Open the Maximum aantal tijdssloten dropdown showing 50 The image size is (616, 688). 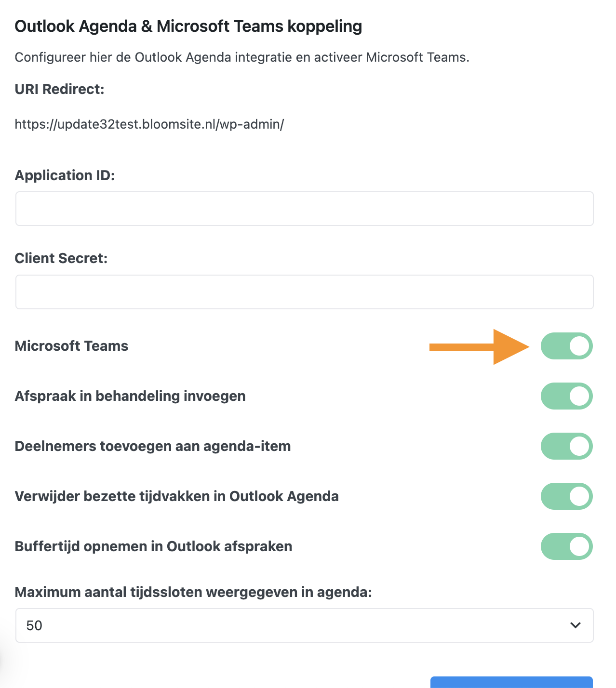[304, 625]
